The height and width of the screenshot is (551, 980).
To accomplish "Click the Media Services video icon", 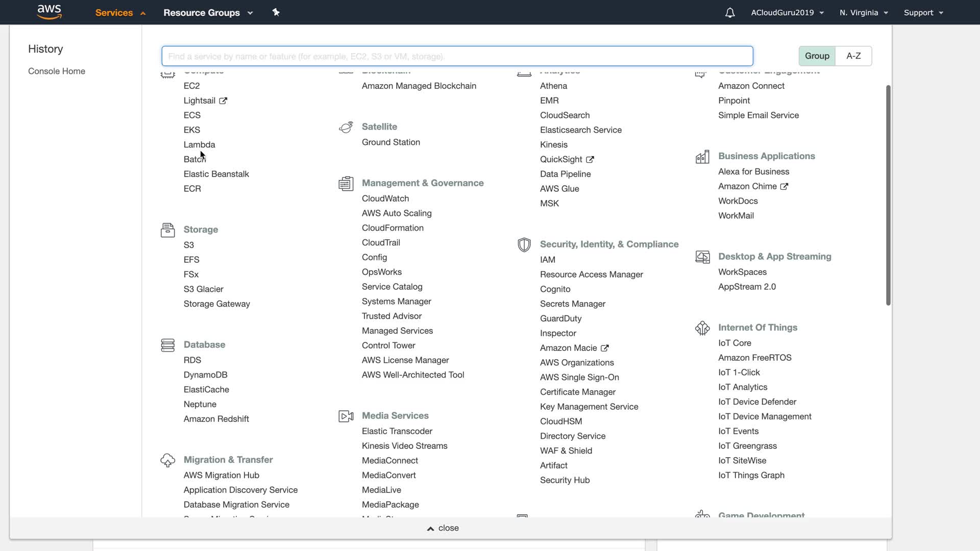I will [346, 416].
